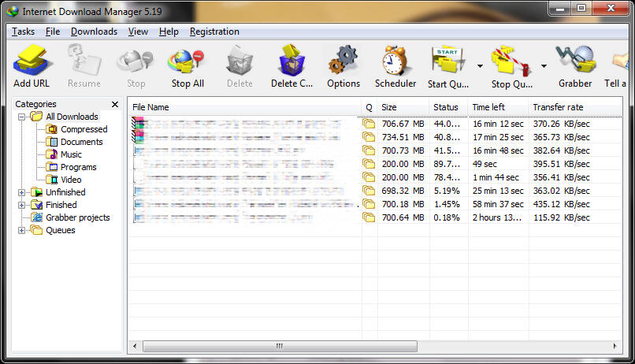This screenshot has height=364, width=635.
Task: Click the Compressed category folder icon
Action: click(51, 129)
